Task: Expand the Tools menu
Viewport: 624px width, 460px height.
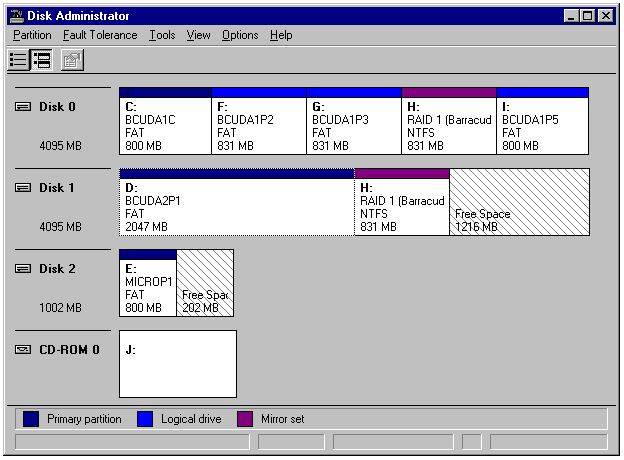Action: (162, 35)
